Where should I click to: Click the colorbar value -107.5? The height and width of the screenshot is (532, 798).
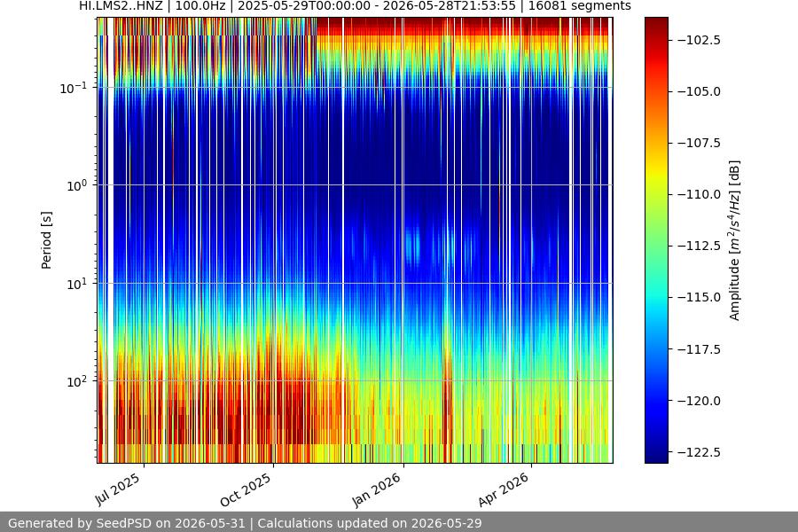point(700,143)
